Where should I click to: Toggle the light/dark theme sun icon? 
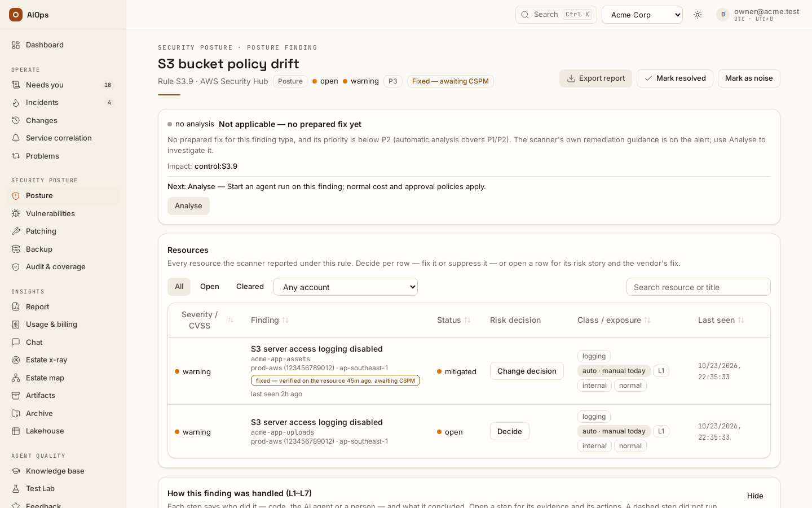pos(698,15)
